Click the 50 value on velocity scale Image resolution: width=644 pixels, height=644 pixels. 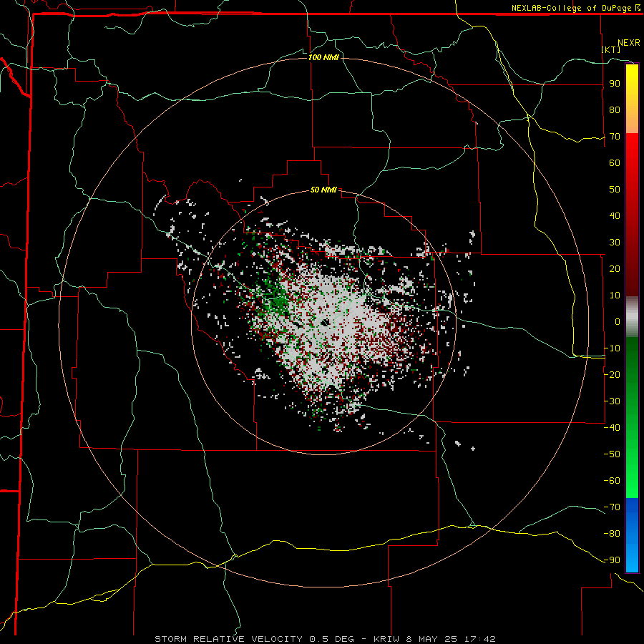(x=615, y=190)
